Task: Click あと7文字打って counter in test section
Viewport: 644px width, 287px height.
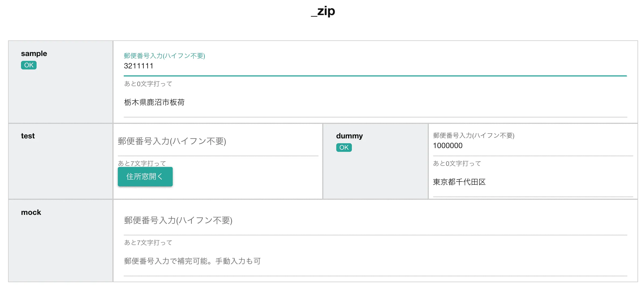Action: click(x=142, y=163)
